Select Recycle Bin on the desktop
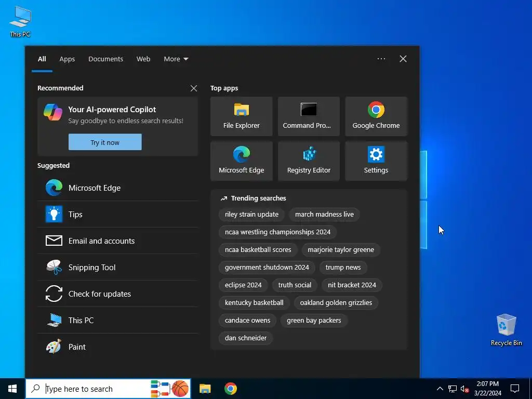This screenshot has width=532, height=399. click(506, 330)
